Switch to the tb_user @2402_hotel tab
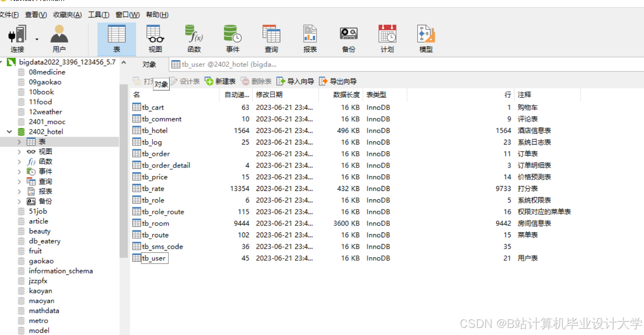Image resolution: width=644 pixels, height=335 pixels. (224, 65)
